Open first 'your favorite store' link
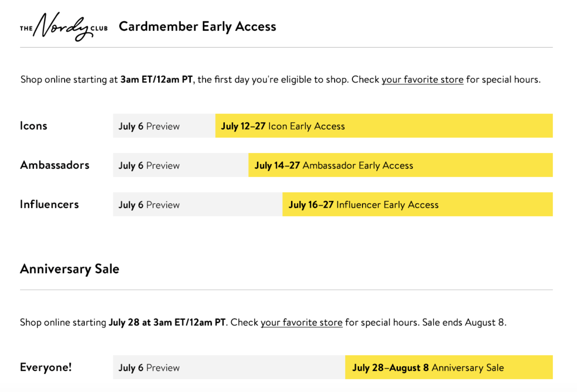The image size is (577, 392). point(422,80)
